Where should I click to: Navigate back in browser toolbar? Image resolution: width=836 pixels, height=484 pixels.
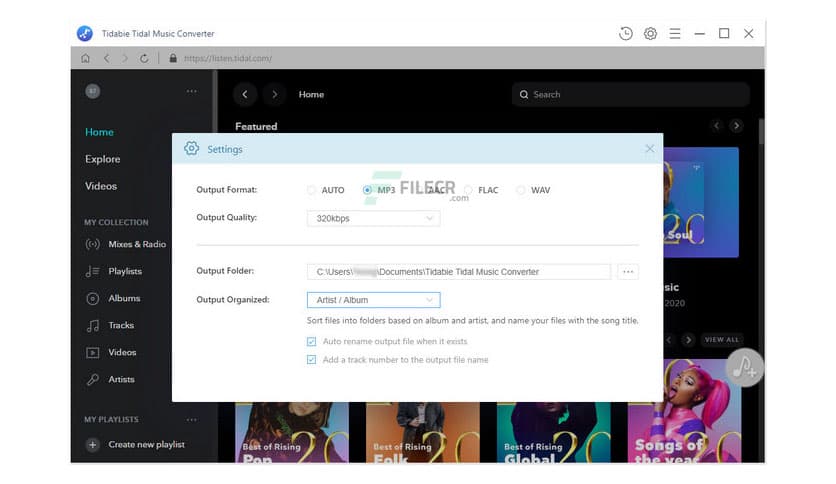107,58
